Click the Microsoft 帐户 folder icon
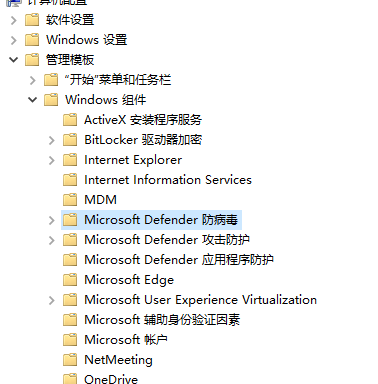The width and height of the screenshot is (378, 384). pos(70,340)
